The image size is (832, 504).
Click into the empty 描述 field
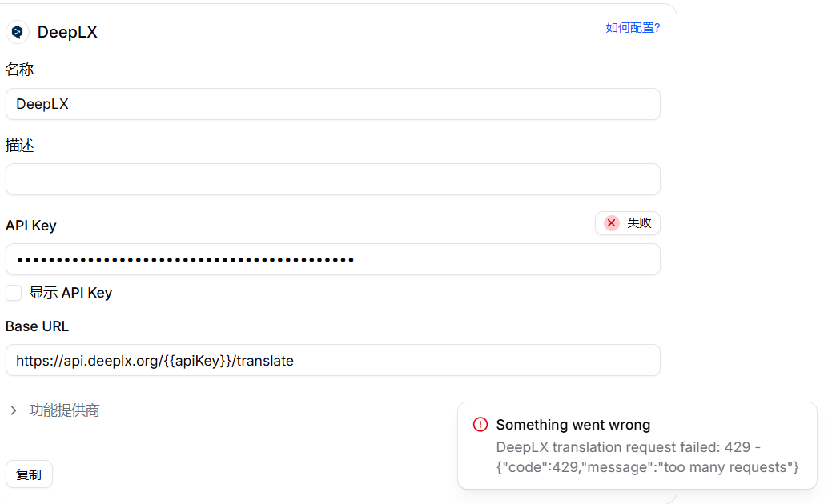332,179
